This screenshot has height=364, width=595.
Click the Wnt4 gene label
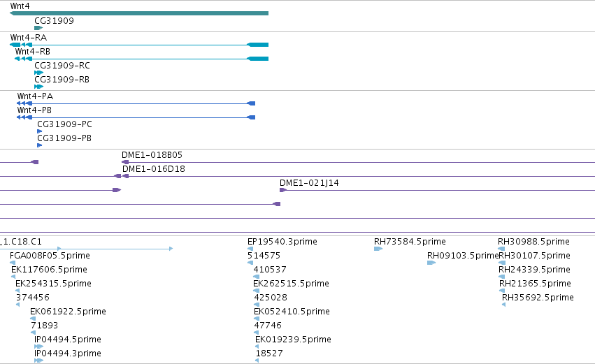tap(20, 6)
